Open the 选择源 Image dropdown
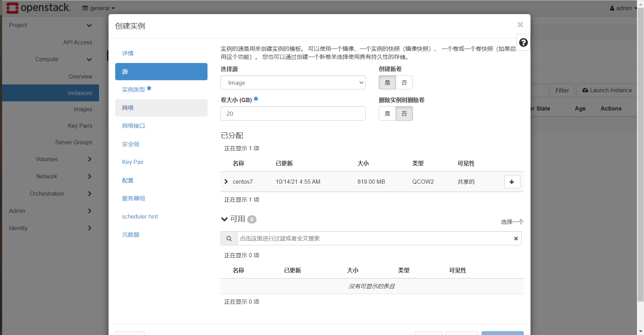 point(293,83)
